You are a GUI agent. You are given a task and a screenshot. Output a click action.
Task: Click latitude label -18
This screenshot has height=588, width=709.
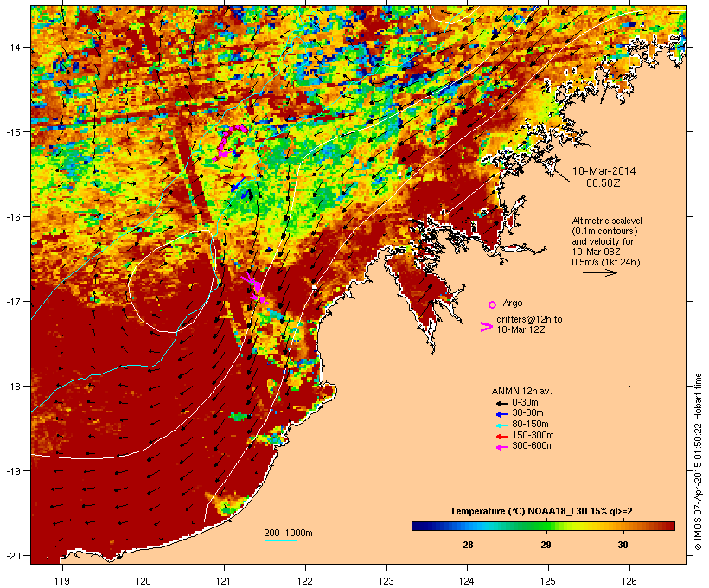point(12,387)
